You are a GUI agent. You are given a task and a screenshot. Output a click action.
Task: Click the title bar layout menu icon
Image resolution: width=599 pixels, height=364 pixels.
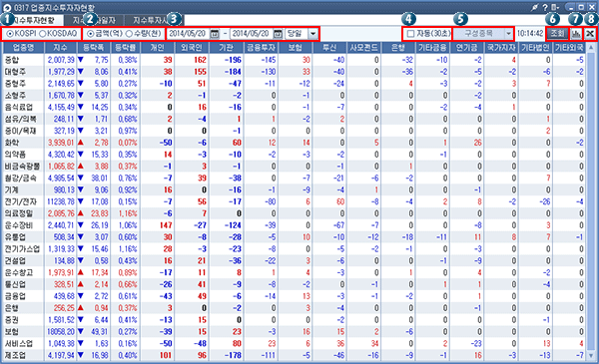point(554,7)
